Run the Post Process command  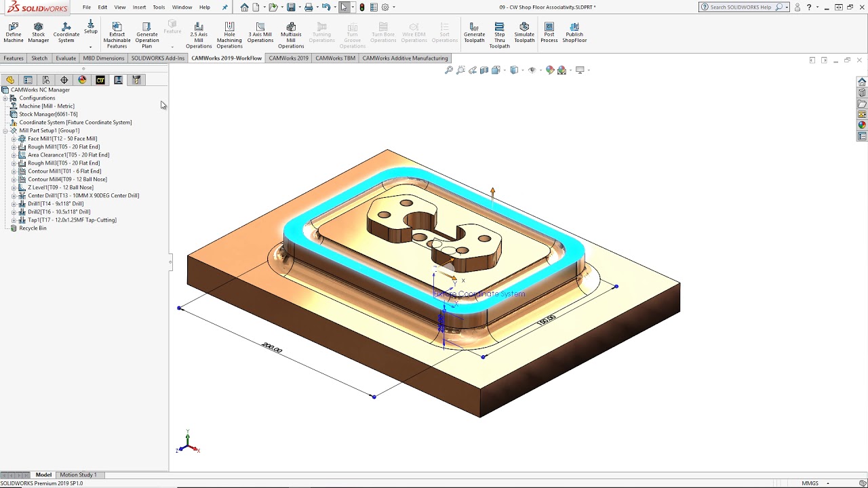549,33
